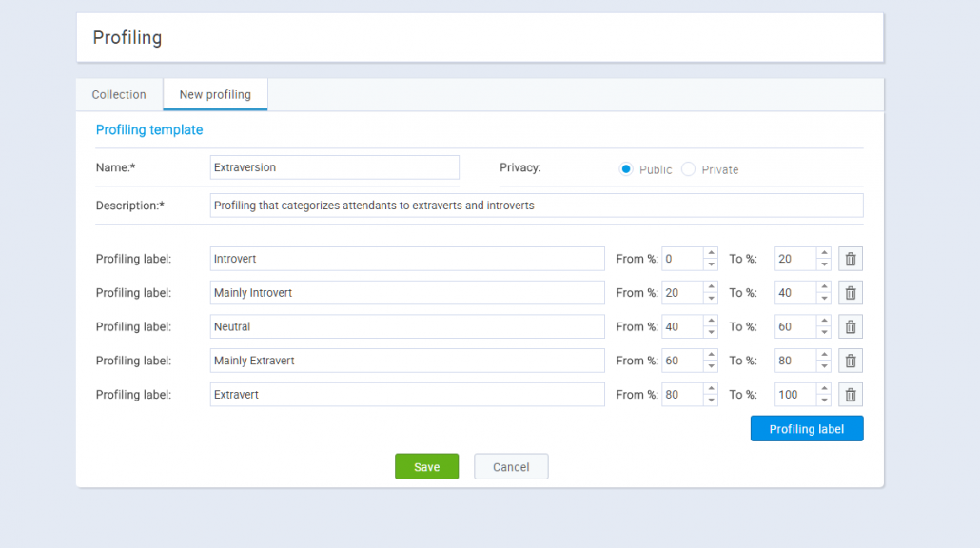Remove the Neutral label using trash icon
This screenshot has height=548, width=980.
click(851, 327)
